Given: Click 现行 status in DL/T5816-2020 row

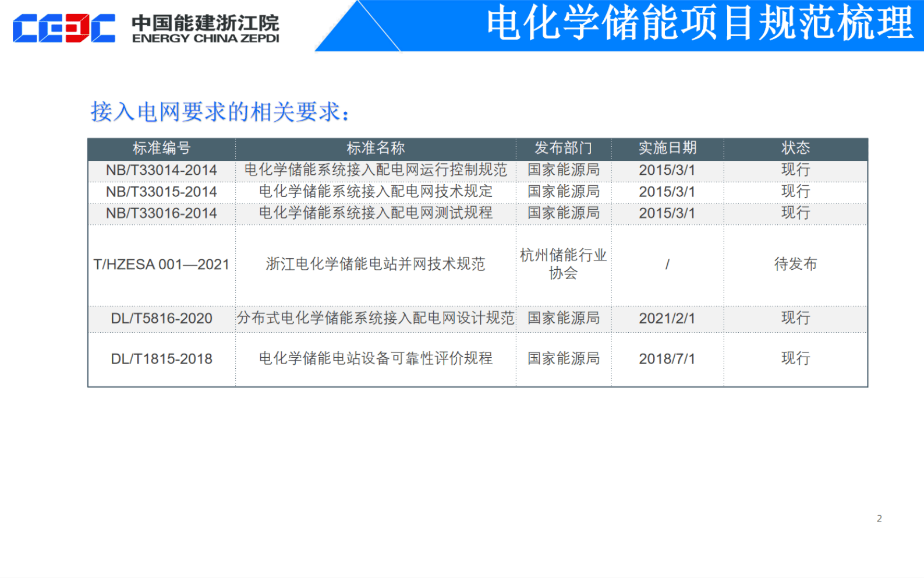Looking at the screenshot, I should (795, 318).
